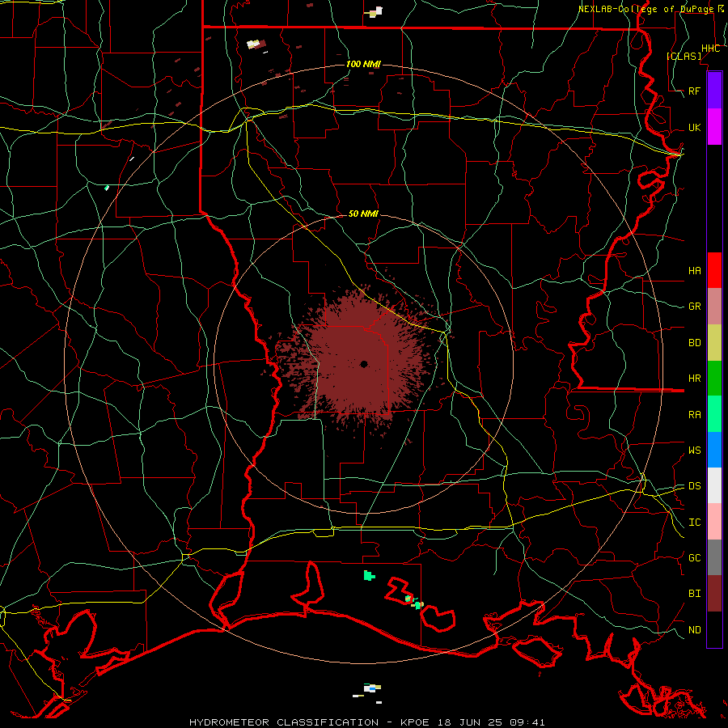Click the RF legend label
728x728 pixels.
pyautogui.click(x=694, y=91)
